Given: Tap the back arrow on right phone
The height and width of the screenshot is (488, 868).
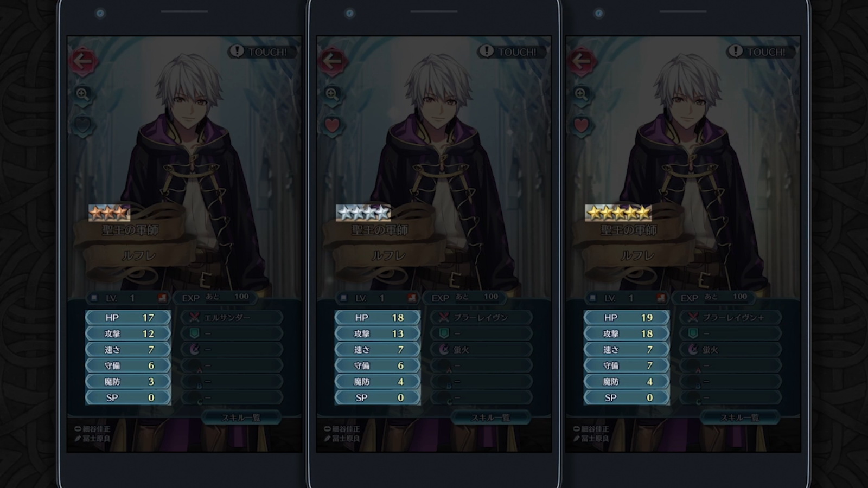Looking at the screenshot, I should click(x=581, y=61).
